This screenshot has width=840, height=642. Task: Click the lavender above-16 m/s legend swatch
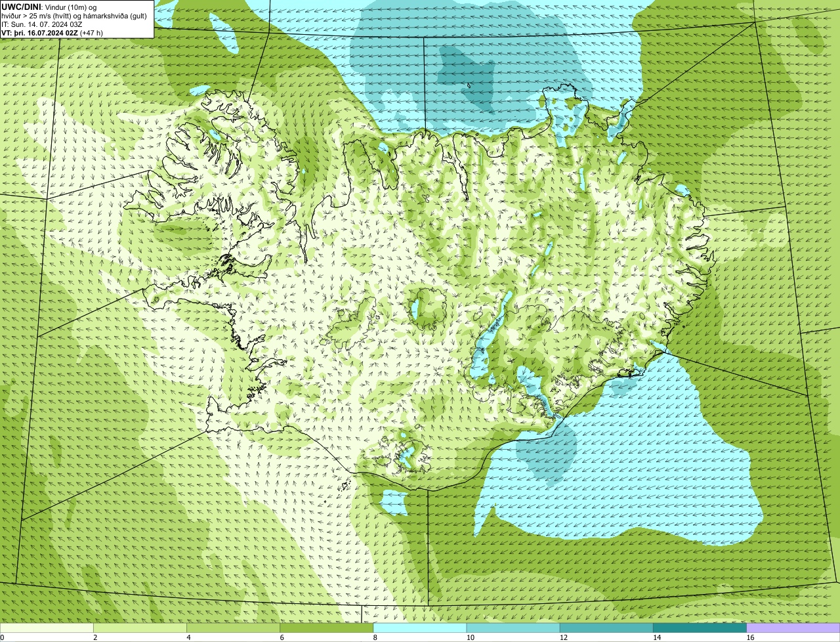click(x=793, y=628)
